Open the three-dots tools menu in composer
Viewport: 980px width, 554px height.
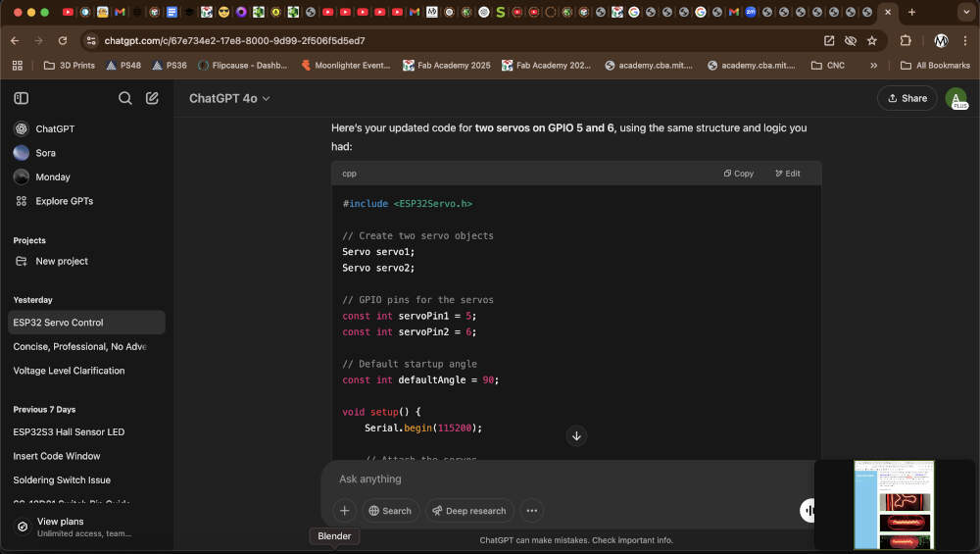[x=532, y=511]
